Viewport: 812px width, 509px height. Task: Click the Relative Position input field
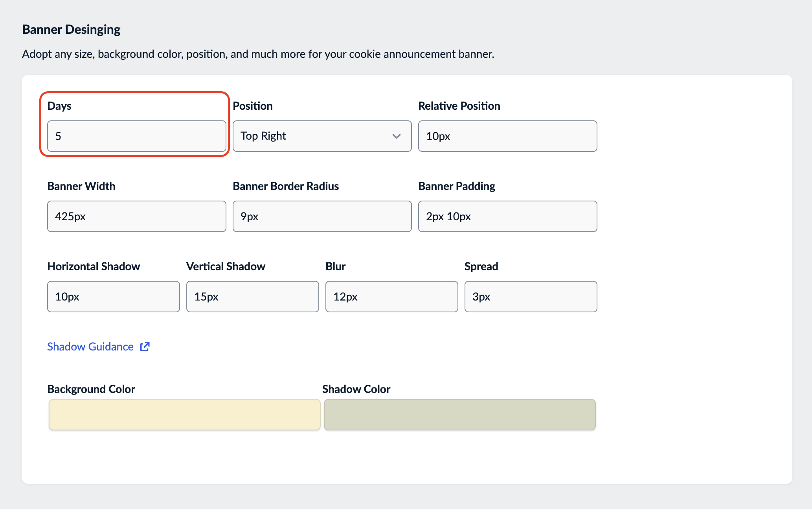point(507,136)
